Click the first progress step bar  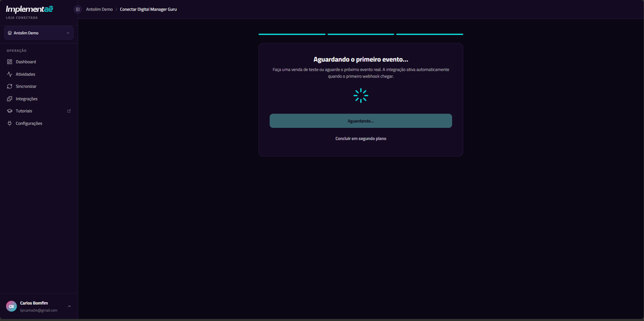pos(292,34)
